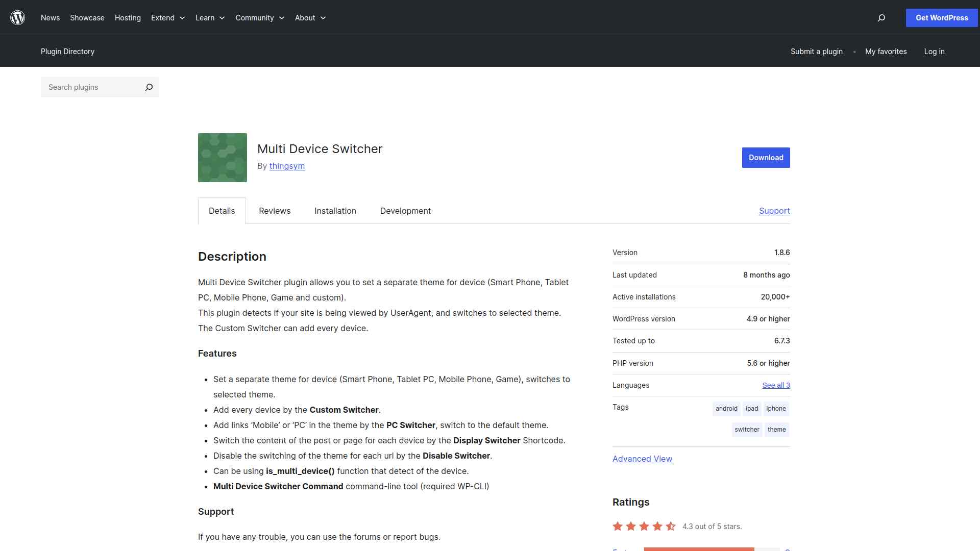The height and width of the screenshot is (551, 980).
Task: Select the theme tag
Action: point(777,430)
